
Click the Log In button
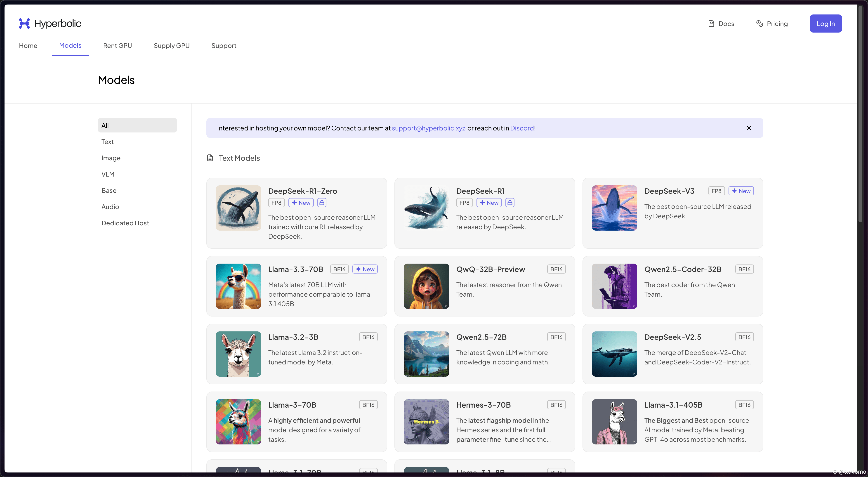coord(826,24)
